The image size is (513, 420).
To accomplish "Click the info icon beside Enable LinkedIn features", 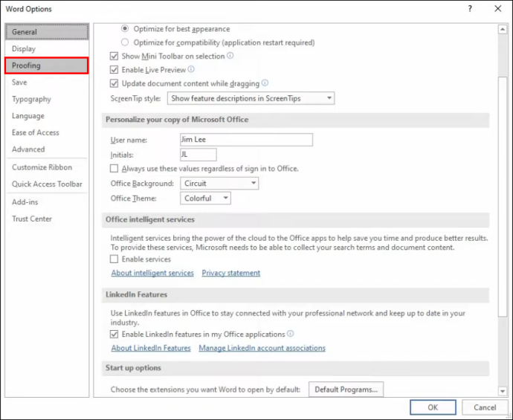I will (290, 334).
